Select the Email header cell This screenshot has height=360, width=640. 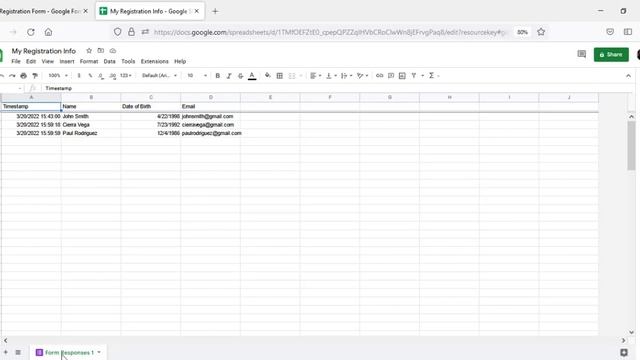click(x=210, y=107)
